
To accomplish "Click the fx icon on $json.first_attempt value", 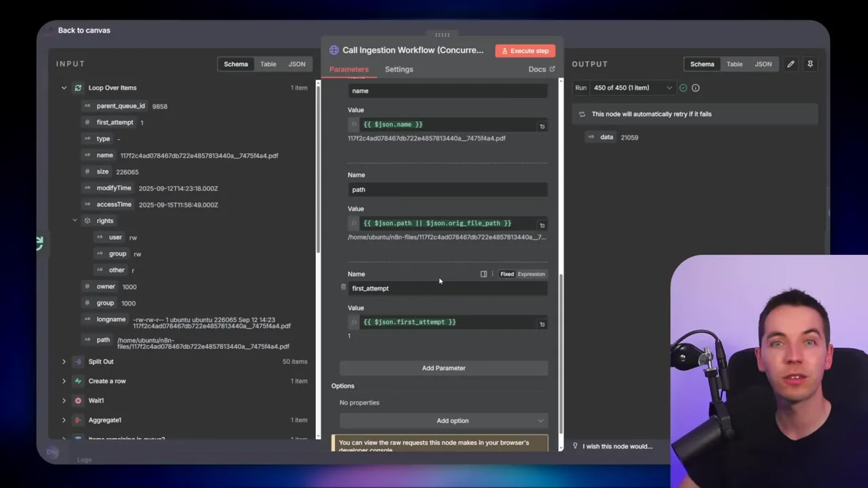I will pyautogui.click(x=354, y=322).
